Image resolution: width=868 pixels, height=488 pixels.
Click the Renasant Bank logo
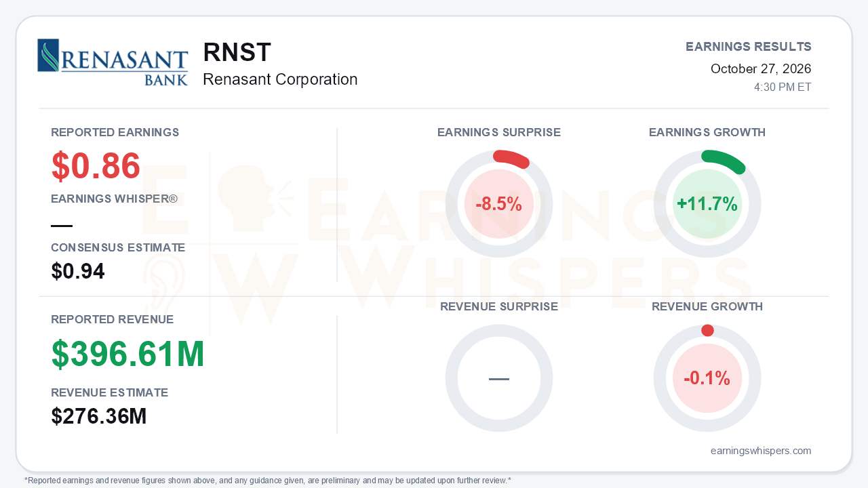113,62
